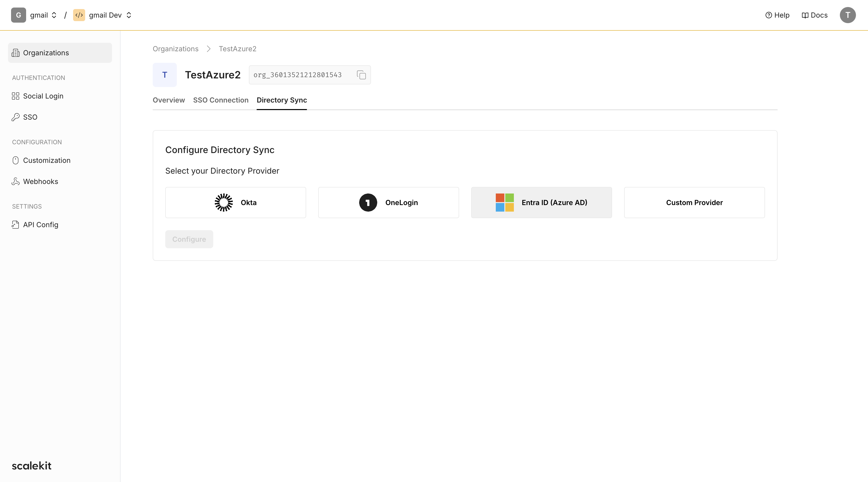Click the org_36013521212801543 ID field

(x=310, y=75)
